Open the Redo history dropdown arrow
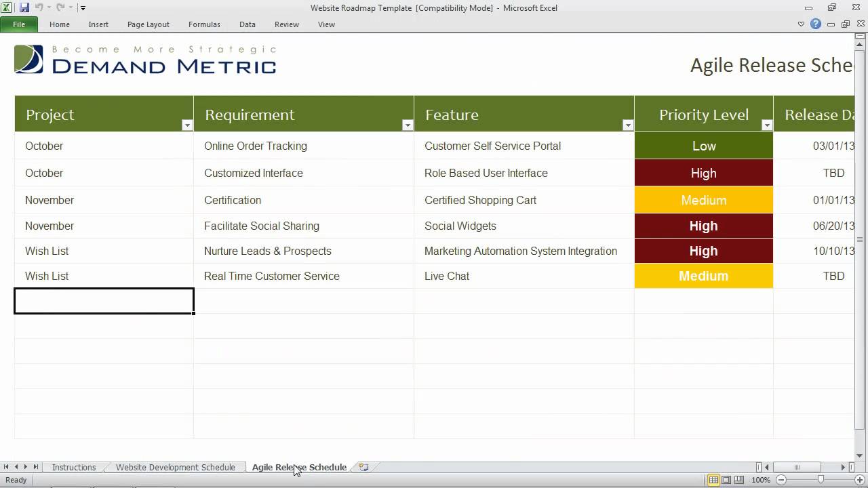 tap(71, 8)
